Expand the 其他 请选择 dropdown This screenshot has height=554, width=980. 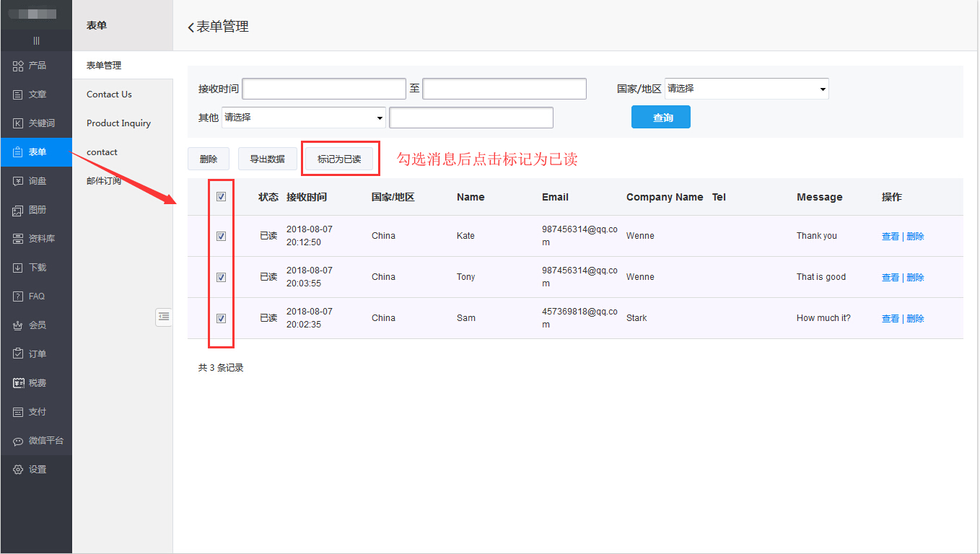click(304, 118)
